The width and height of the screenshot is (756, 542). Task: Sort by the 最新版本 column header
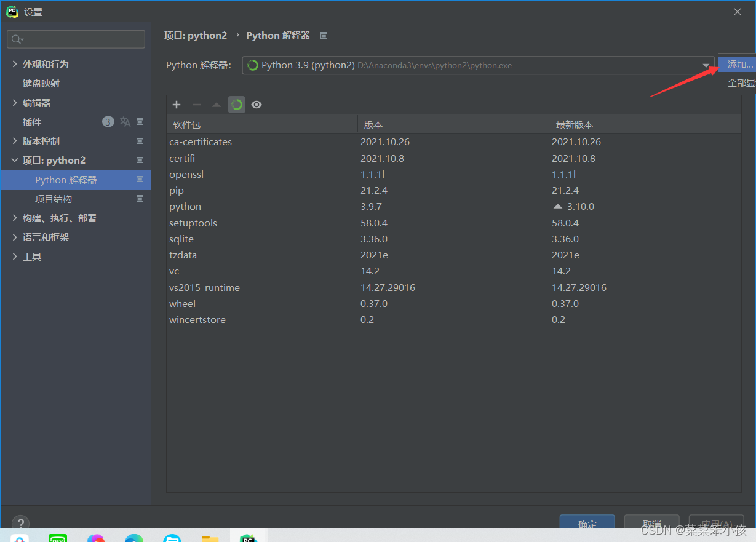click(645, 124)
